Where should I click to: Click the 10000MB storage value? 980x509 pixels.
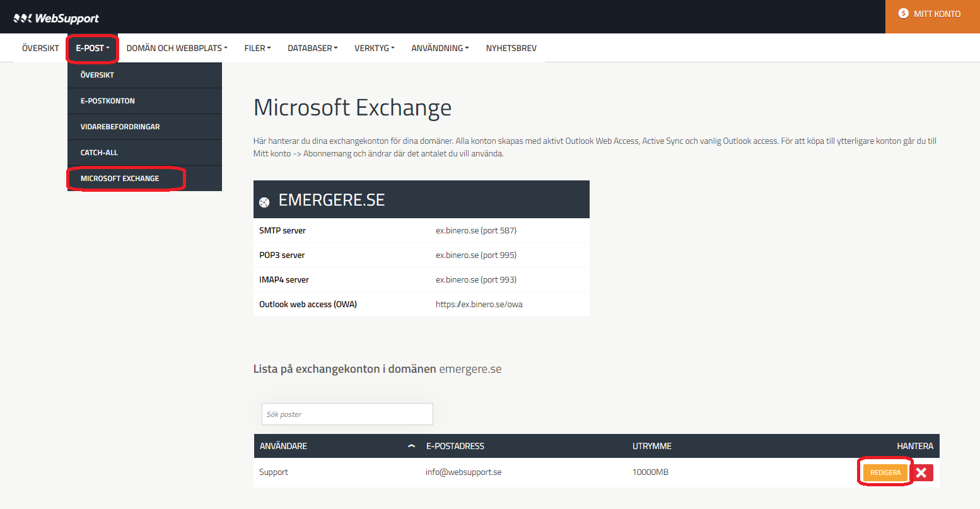click(x=650, y=472)
